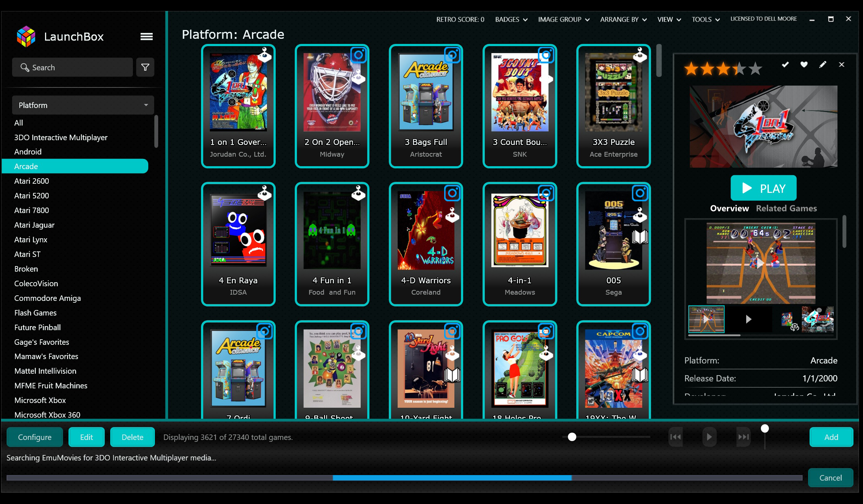Mark game completed with checkmark icon
Viewport: 863px width, 504px height.
(x=785, y=65)
